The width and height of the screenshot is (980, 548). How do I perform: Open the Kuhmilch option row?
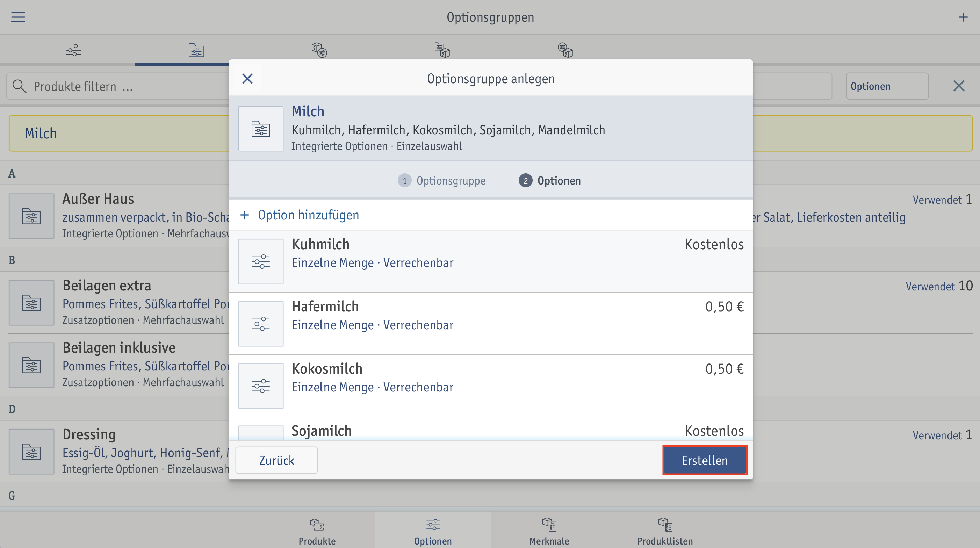[490, 261]
